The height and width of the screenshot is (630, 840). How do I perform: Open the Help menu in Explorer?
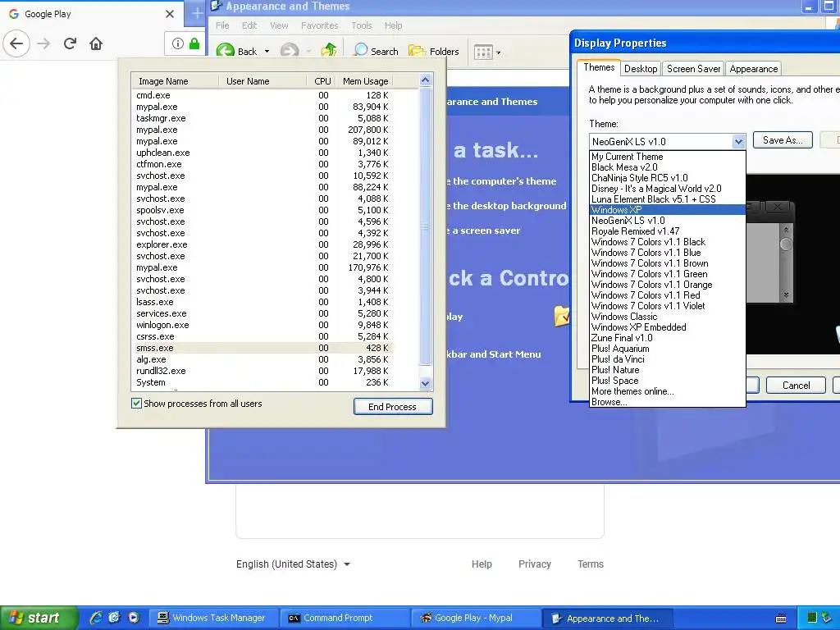393,25
